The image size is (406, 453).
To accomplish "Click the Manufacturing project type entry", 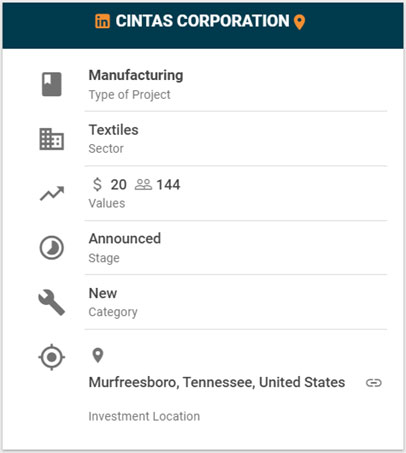I will pyautogui.click(x=136, y=75).
